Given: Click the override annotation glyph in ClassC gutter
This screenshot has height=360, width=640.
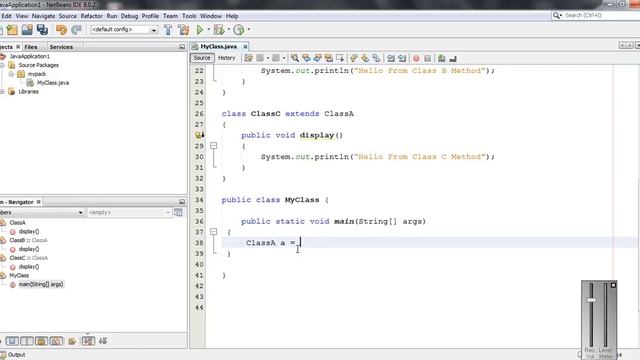Looking at the screenshot, I should [x=200, y=135].
